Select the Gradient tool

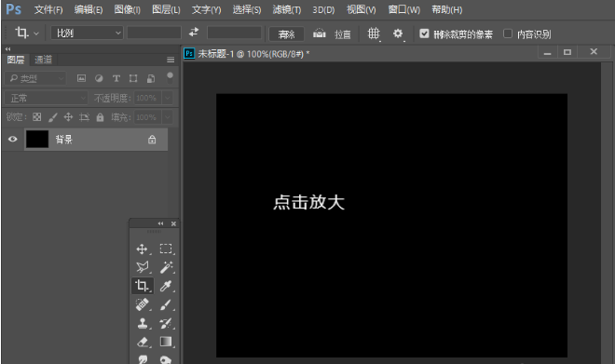[x=166, y=342]
